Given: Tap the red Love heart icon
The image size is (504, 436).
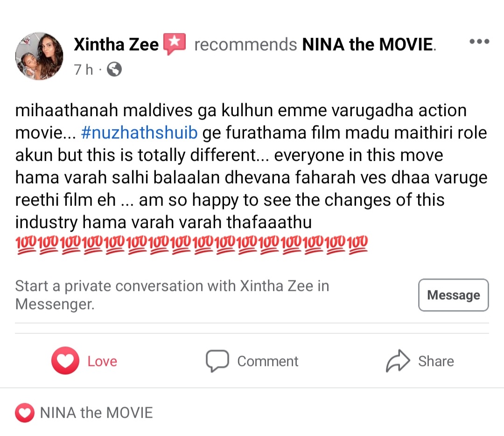Looking at the screenshot, I should tap(65, 361).
